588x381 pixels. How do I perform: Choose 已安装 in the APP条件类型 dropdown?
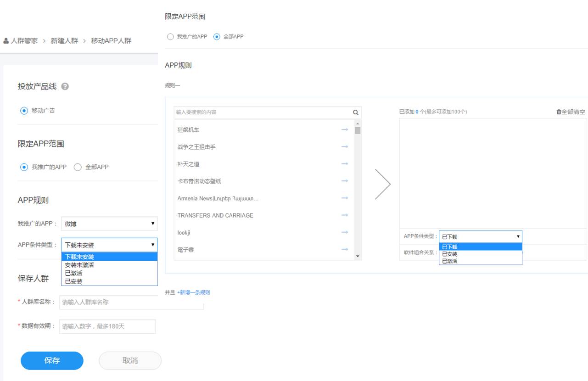click(450, 254)
